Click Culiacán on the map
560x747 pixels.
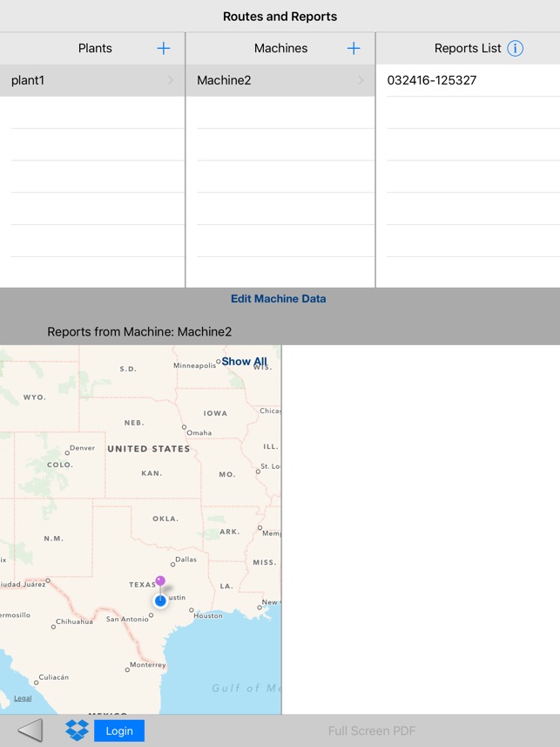(x=54, y=677)
